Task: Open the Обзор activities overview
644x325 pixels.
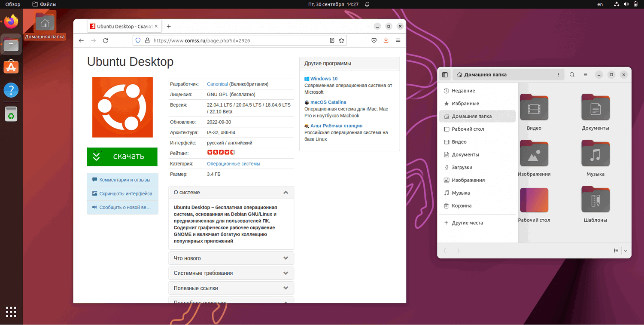Action: click(x=13, y=4)
